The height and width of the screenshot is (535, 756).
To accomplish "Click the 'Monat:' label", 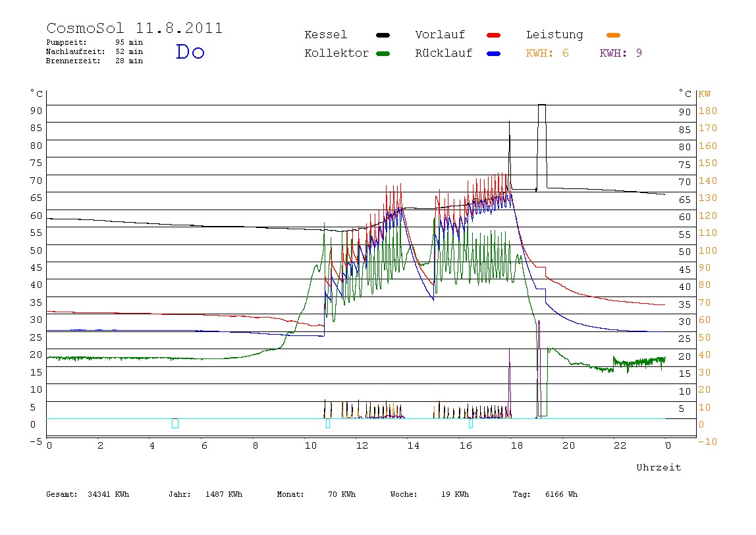I will point(290,494).
